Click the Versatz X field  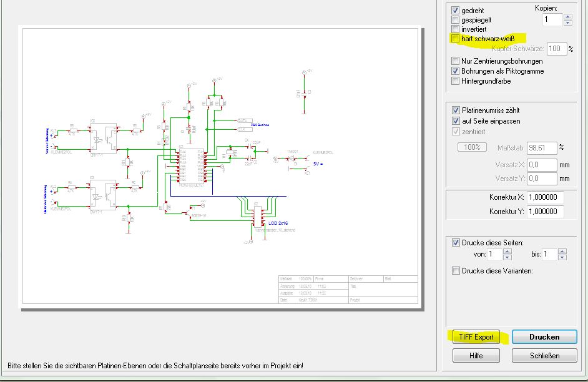(542, 165)
